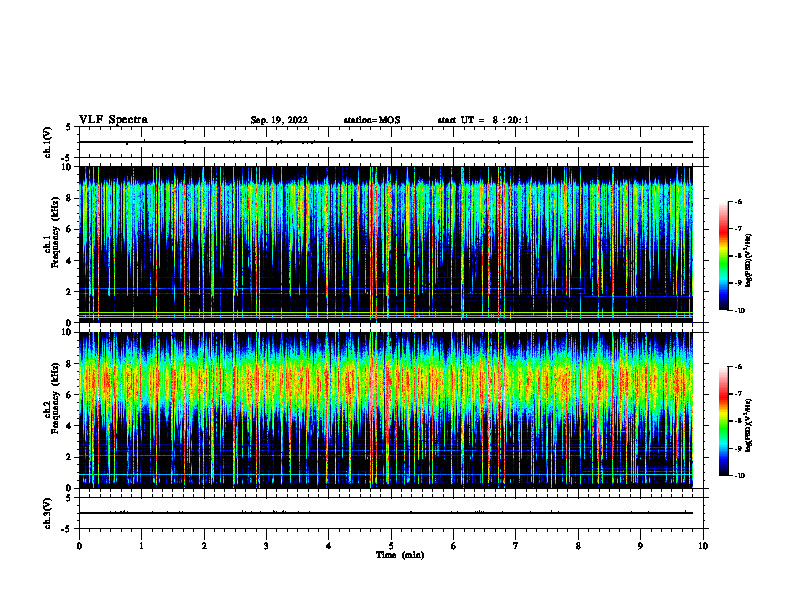Click the ch.1 spectrogram panel
792x612 pixels.
point(386,244)
